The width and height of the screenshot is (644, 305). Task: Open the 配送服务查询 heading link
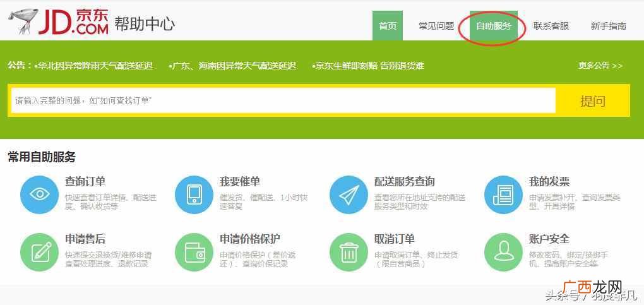(x=405, y=181)
